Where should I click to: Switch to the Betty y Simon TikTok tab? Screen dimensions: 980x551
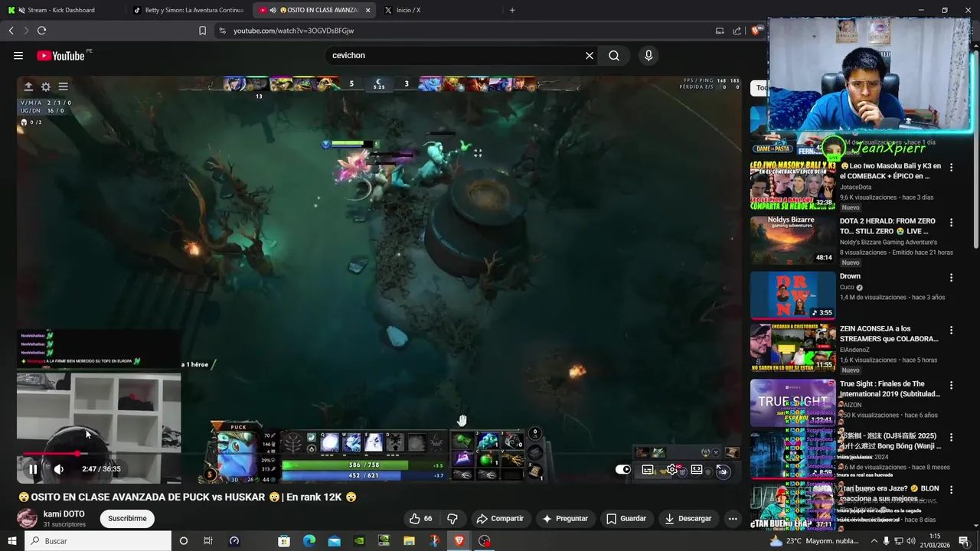[x=188, y=10]
